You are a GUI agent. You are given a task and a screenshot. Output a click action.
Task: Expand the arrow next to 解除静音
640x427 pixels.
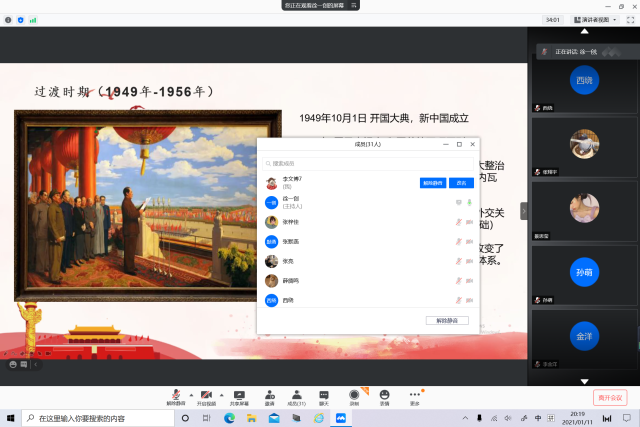click(x=189, y=392)
